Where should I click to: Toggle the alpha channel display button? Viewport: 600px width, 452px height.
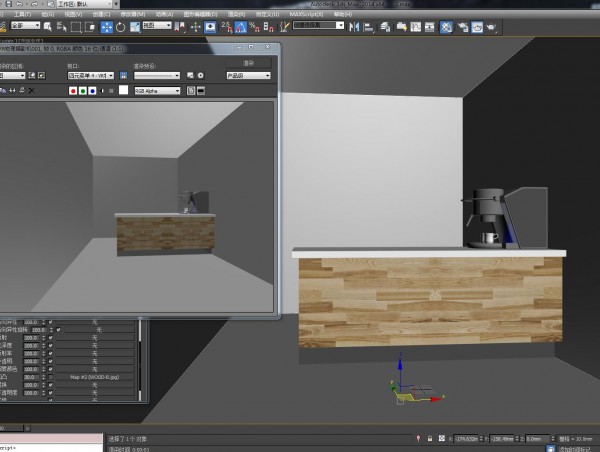click(102, 91)
